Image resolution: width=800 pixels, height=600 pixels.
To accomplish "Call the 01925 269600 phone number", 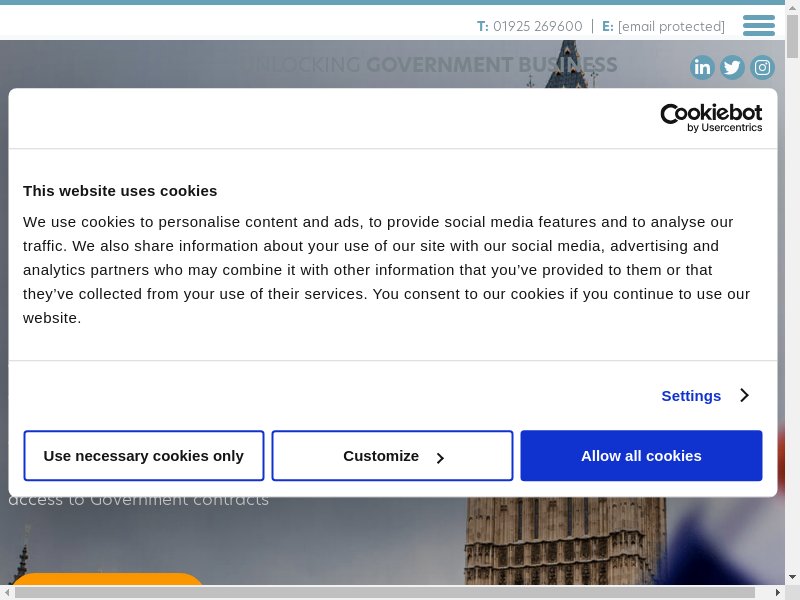I will click(x=537, y=26).
